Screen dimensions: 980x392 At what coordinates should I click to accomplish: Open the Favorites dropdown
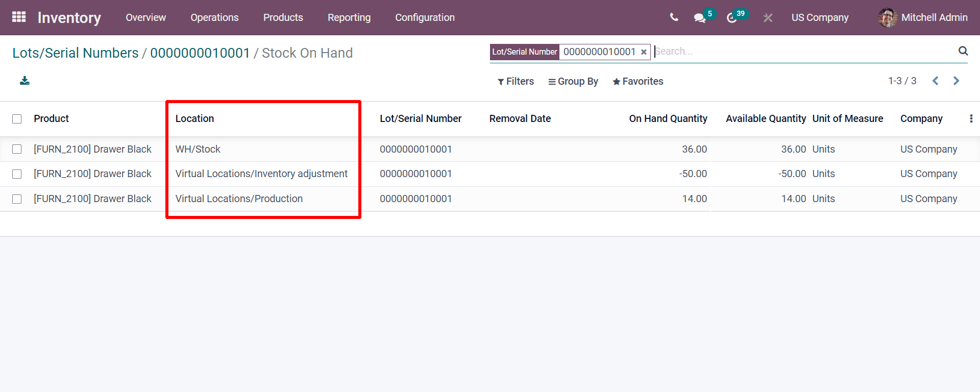point(638,82)
